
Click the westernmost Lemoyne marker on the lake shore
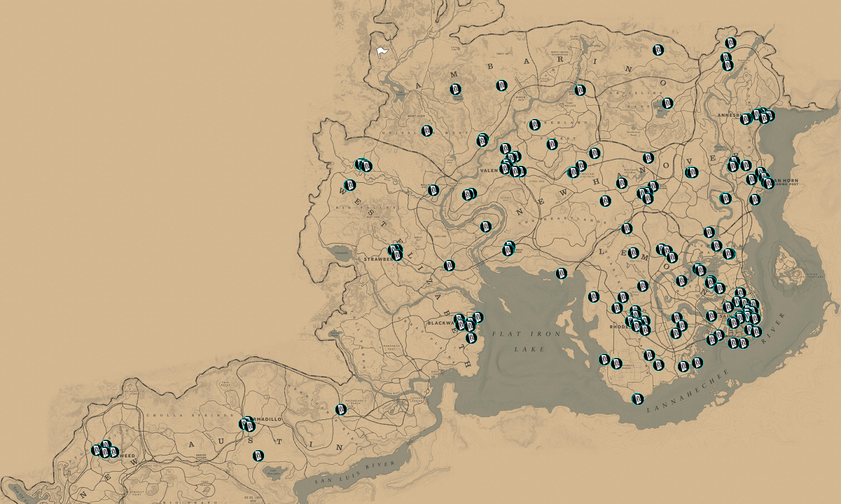(593, 297)
